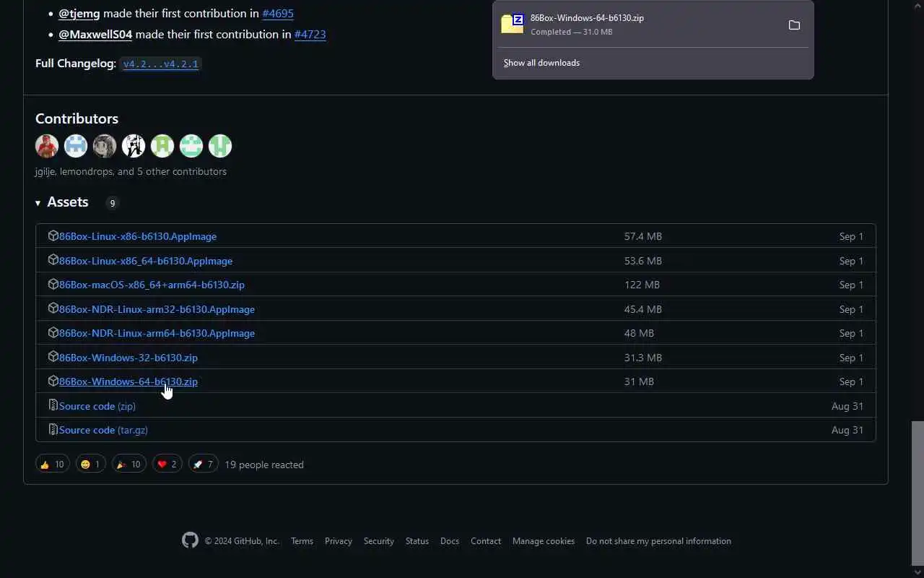Click the GitHub logo in footer

(190, 540)
